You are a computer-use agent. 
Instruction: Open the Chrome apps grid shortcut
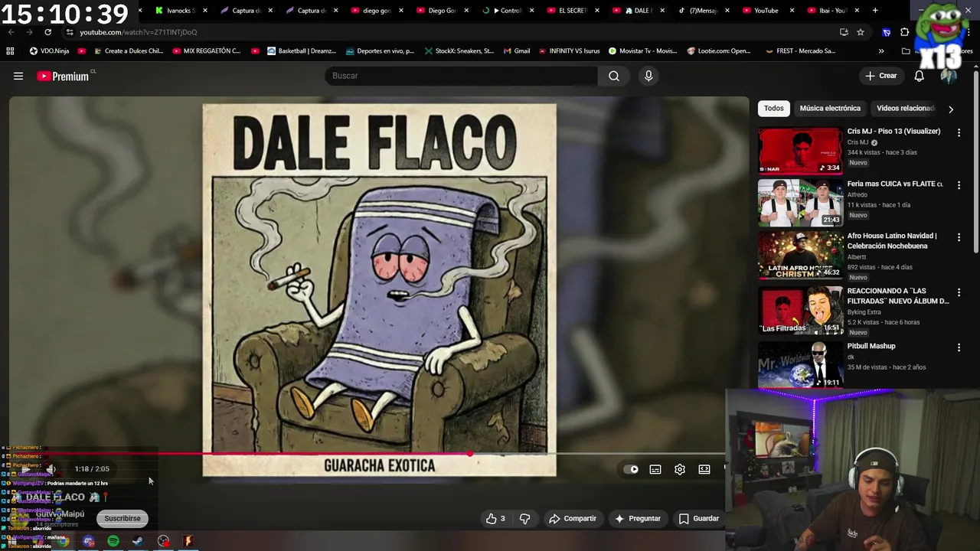tap(10, 51)
